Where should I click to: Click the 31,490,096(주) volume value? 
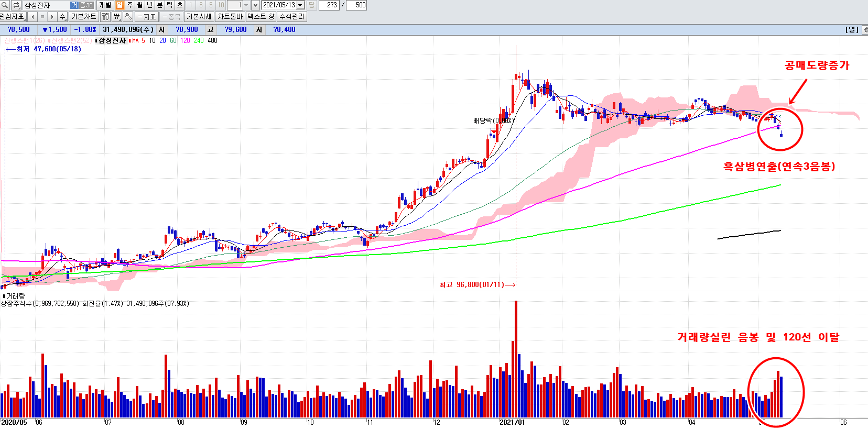pos(128,30)
